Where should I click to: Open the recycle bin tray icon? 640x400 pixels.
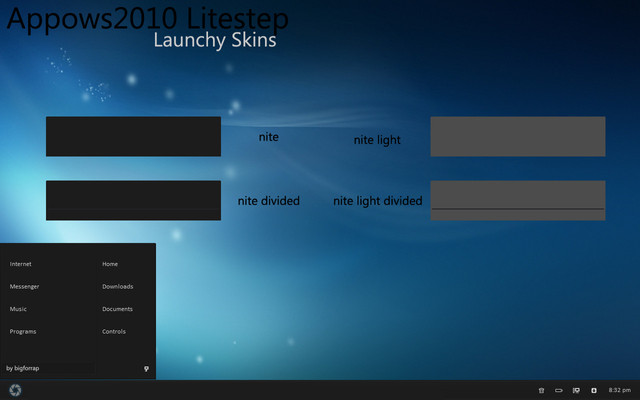pos(541,391)
